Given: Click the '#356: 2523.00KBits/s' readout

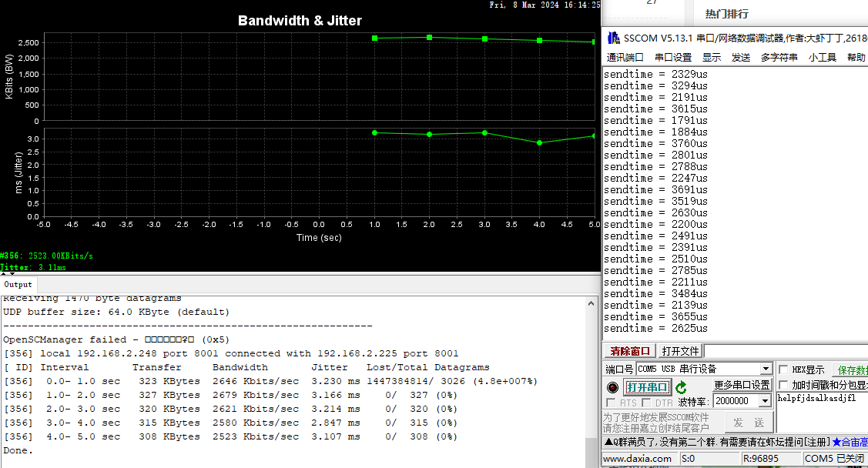Looking at the screenshot, I should (x=46, y=256).
